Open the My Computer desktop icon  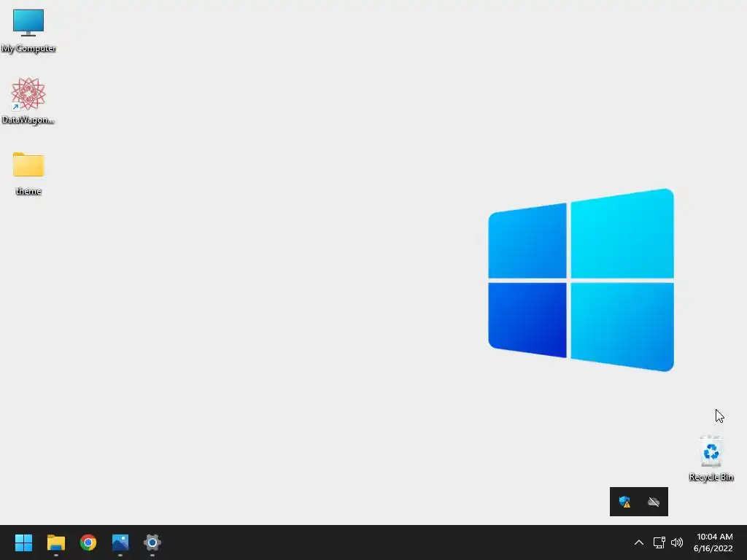pyautogui.click(x=28, y=31)
